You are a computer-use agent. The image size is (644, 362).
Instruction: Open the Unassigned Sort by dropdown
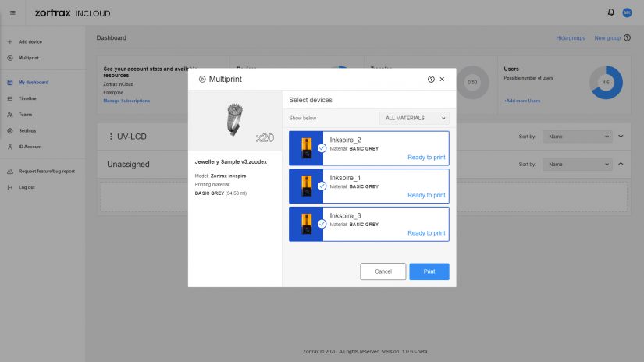[x=578, y=164]
